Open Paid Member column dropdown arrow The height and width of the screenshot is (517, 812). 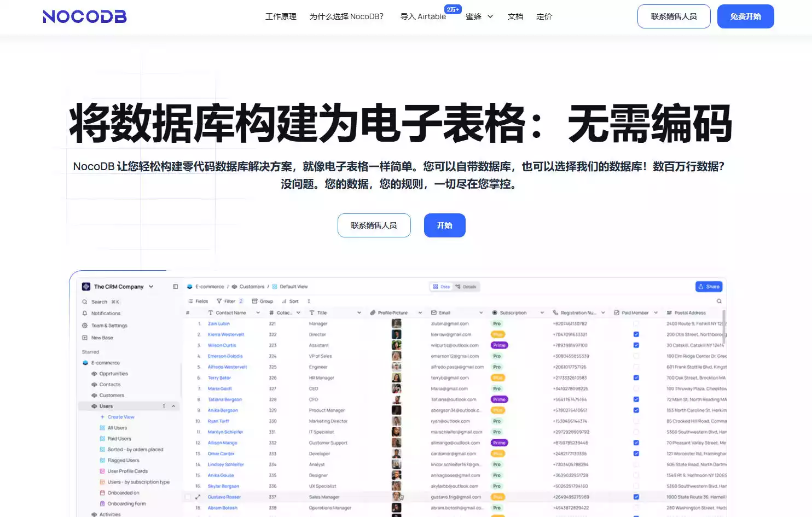(656, 313)
